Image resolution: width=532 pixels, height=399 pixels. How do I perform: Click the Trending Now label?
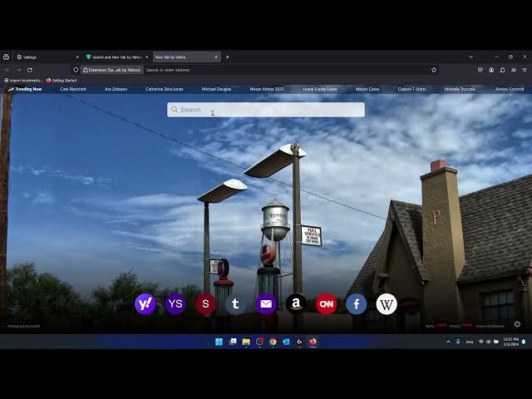click(x=25, y=89)
